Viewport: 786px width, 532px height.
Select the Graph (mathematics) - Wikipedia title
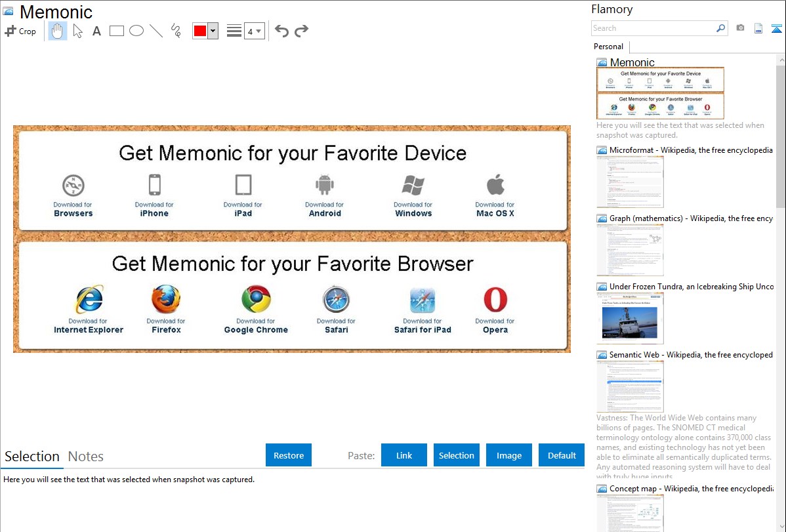coord(691,218)
